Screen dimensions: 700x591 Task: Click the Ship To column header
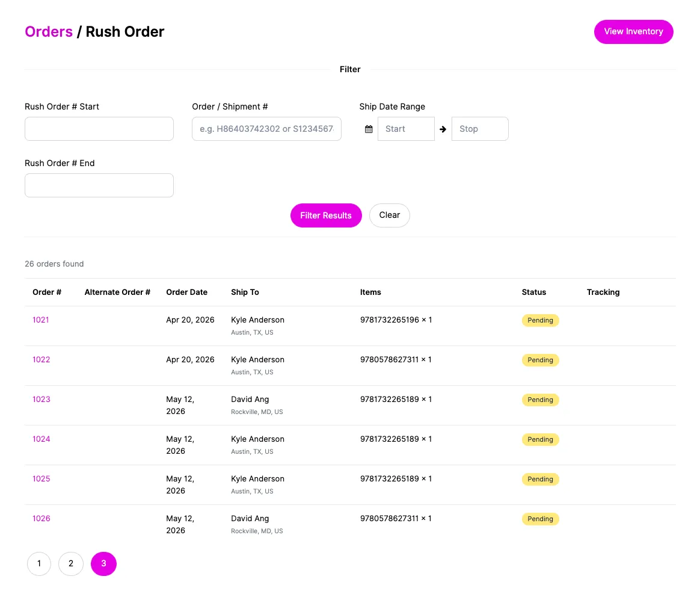coord(245,292)
